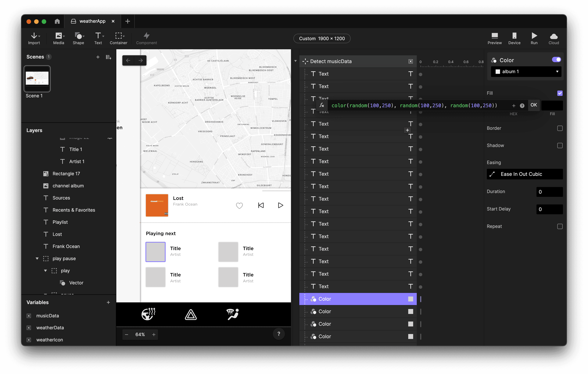The width and height of the screenshot is (588, 374).
Task: Open the album 1 layer dropdown
Action: point(526,72)
